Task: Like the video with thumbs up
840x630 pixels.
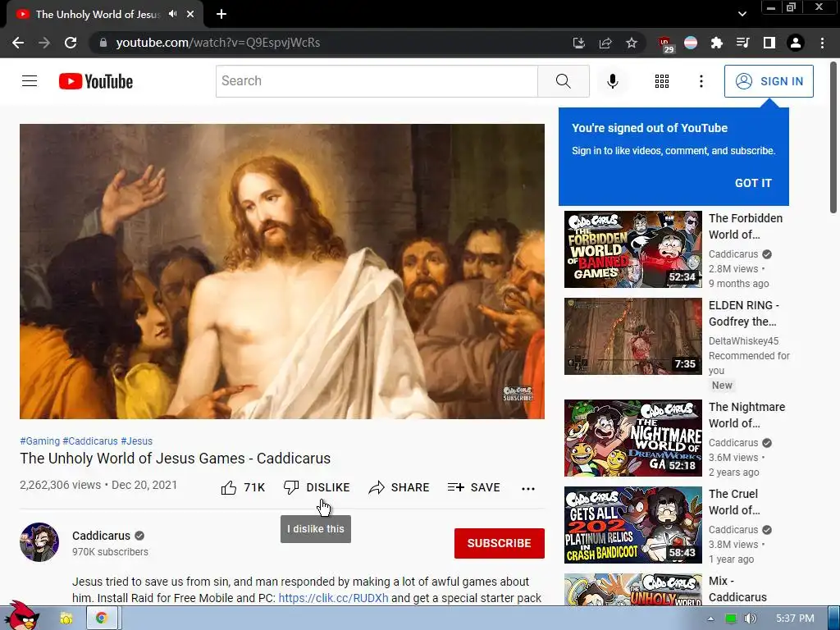Action: [x=229, y=487]
